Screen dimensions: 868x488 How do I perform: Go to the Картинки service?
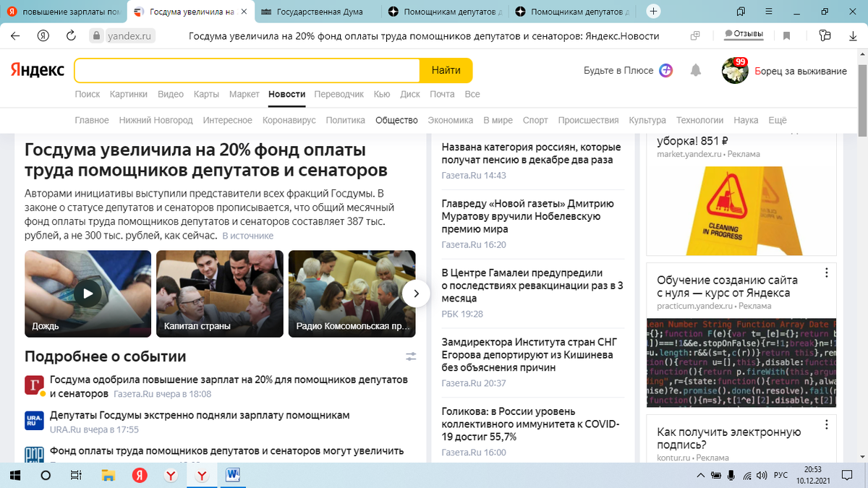tap(129, 94)
